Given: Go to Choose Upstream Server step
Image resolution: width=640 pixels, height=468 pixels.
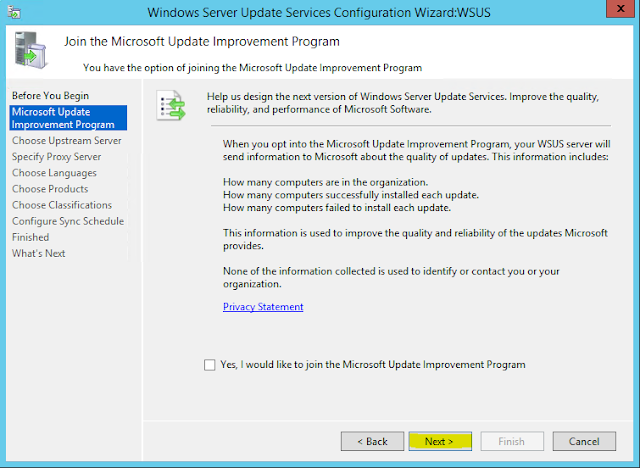Looking at the screenshot, I should click(x=67, y=141).
